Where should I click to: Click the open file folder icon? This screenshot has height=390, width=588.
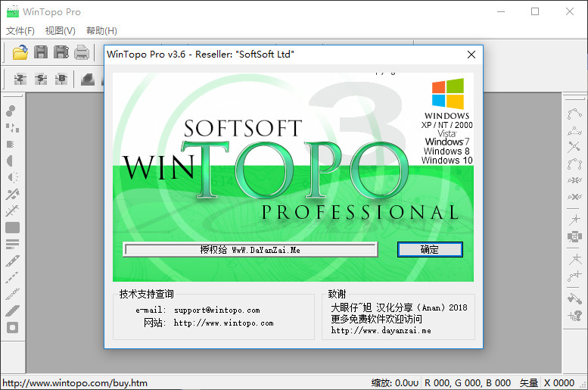click(x=20, y=52)
